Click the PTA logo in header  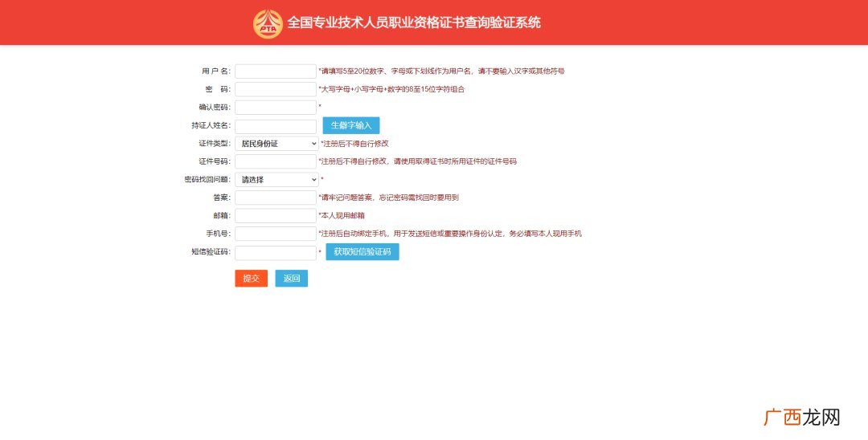268,24
